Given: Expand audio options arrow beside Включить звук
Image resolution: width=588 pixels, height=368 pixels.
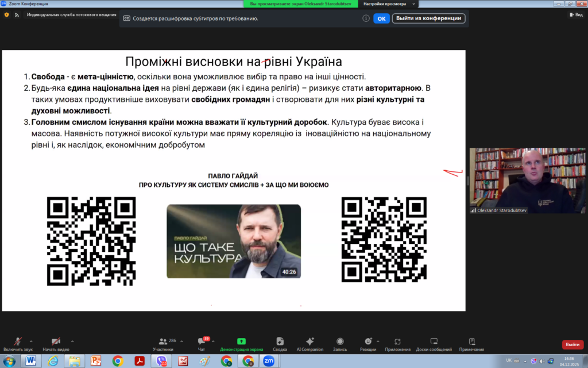Looking at the screenshot, I should (33, 341).
